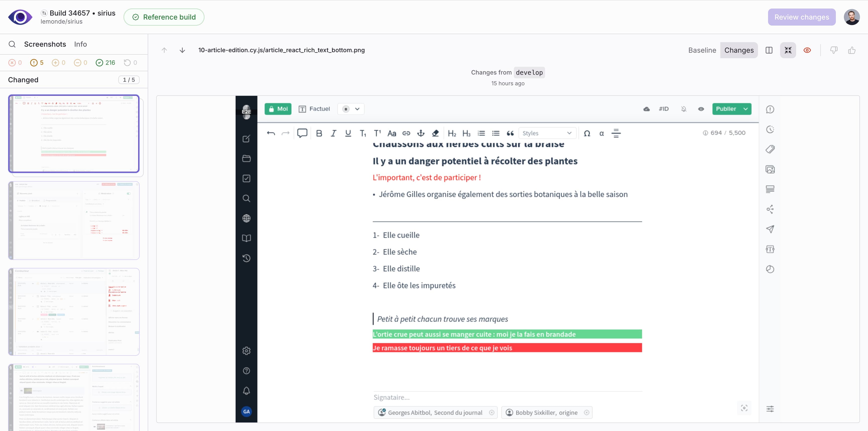Insert a horizontal separator line
868x431 pixels.
[616, 133]
